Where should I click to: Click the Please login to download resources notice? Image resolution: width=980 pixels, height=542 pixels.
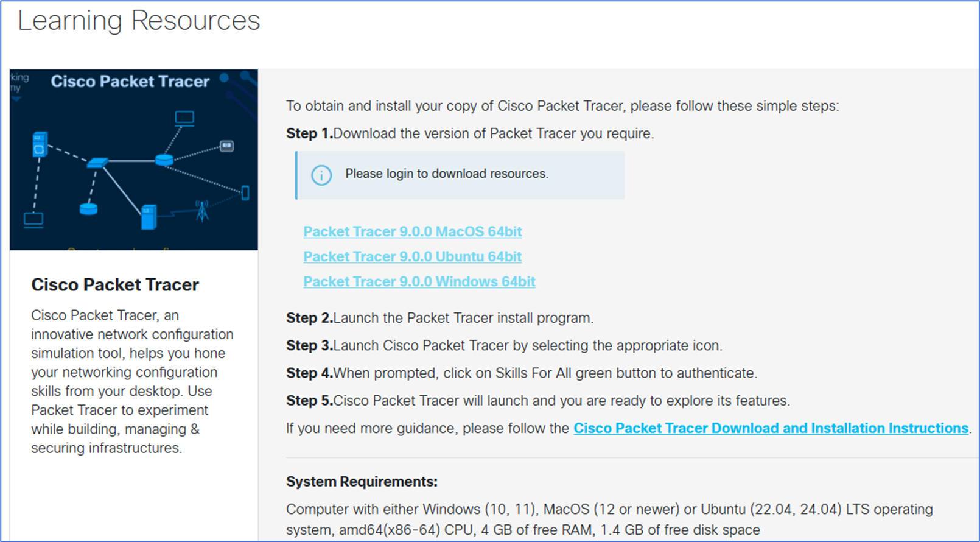tap(447, 174)
